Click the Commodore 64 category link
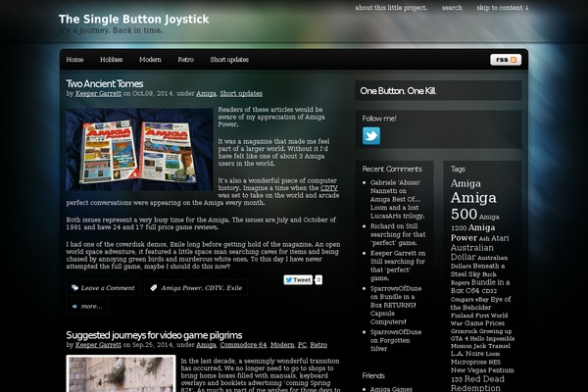This screenshot has width=588, height=392. (243, 345)
